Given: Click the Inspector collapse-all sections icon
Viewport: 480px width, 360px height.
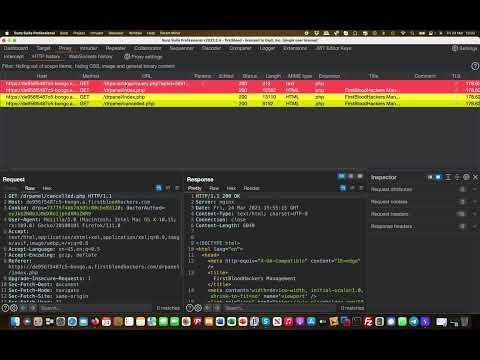Looking at the screenshot, I should 457,177.
